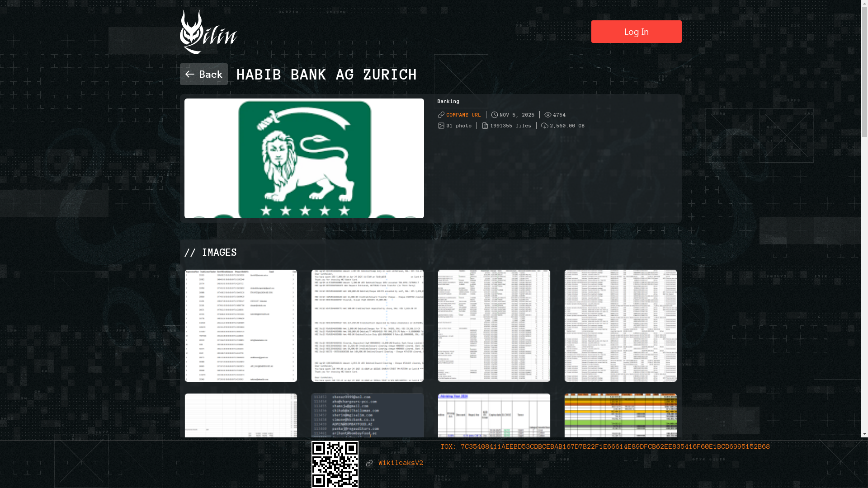The width and height of the screenshot is (868, 488).
Task: Open the first thumbnail in Images section
Action: tap(241, 326)
